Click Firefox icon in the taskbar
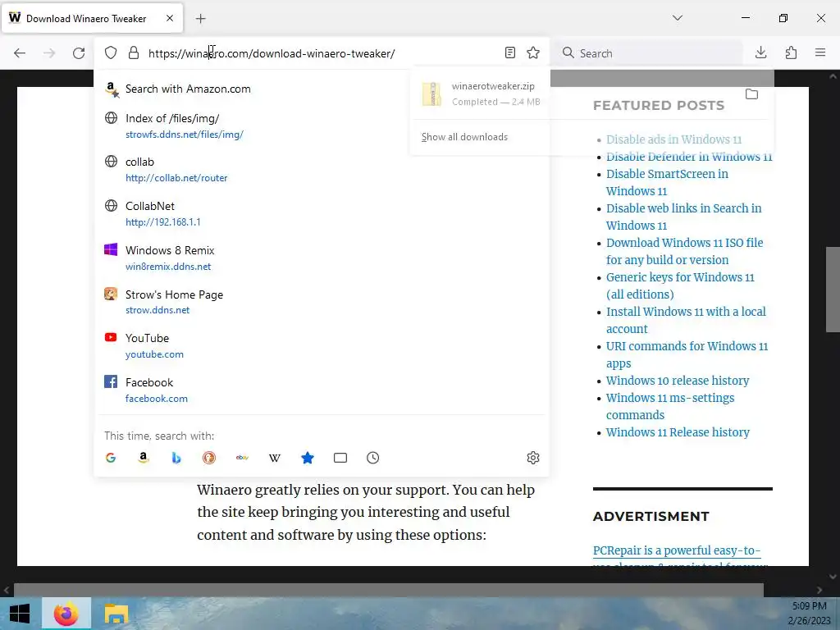840x630 pixels. (x=66, y=614)
